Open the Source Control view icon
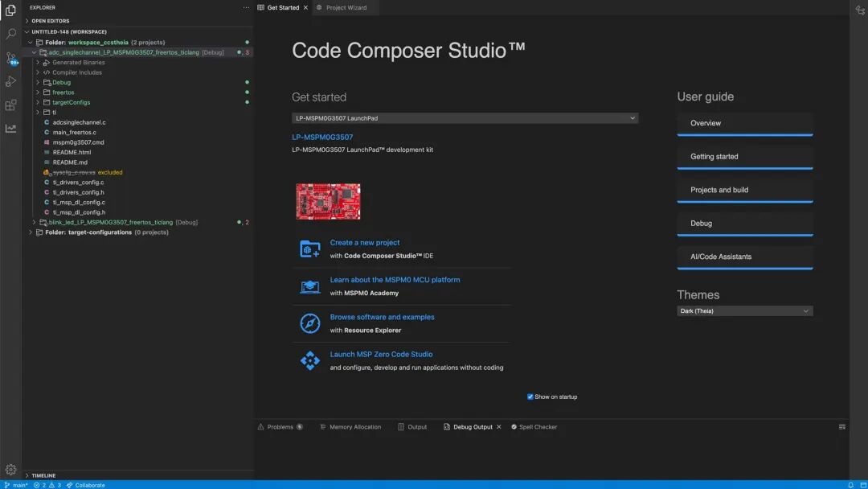Viewport: 868px width, 489px height. (10, 58)
